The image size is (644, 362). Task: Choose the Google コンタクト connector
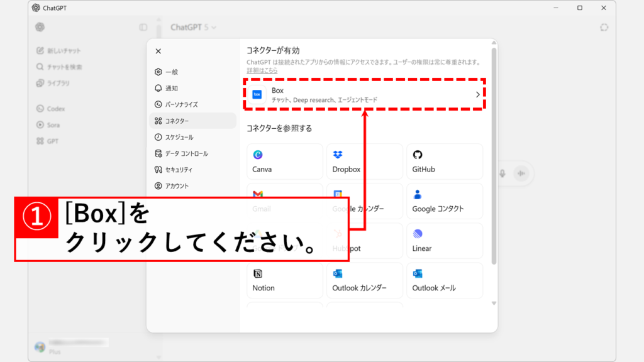point(445,201)
